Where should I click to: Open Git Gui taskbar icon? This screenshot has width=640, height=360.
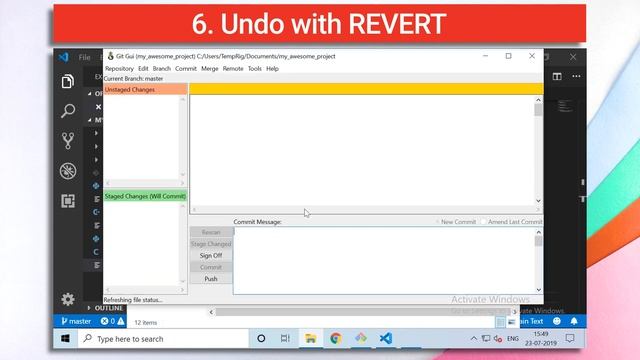point(361,338)
